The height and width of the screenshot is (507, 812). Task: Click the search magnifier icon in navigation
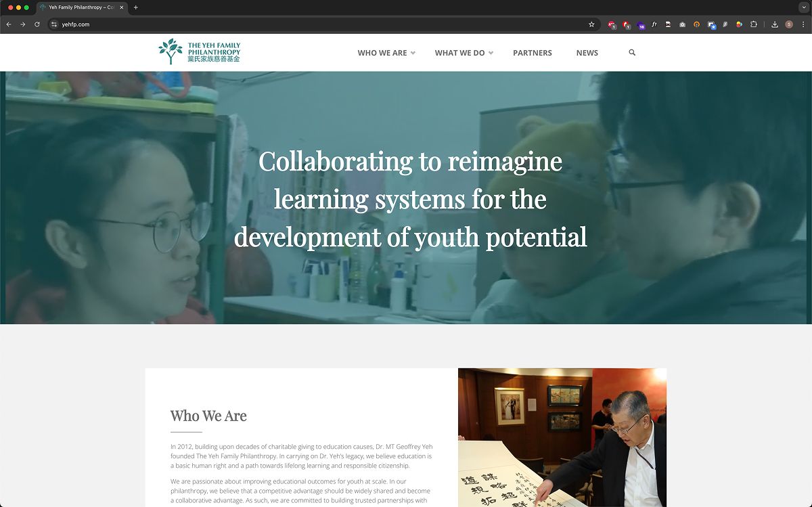coord(632,53)
